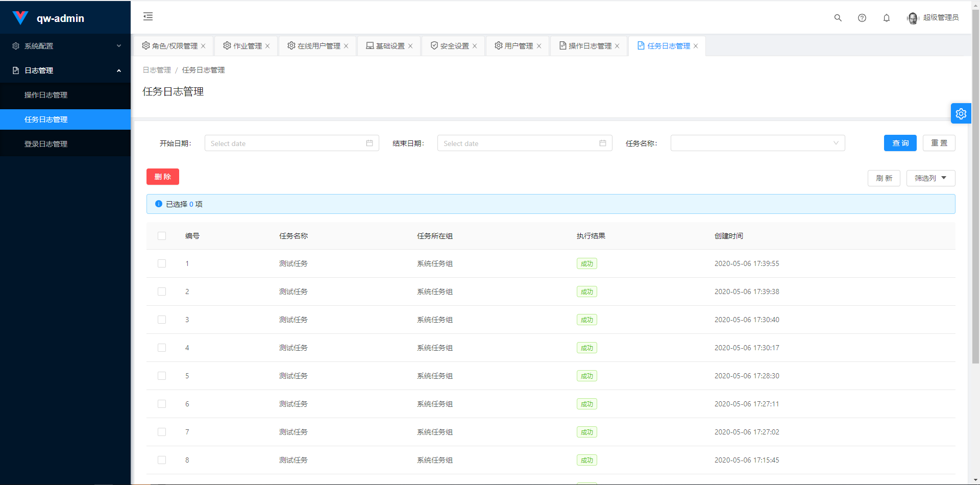This screenshot has width=980, height=485.
Task: Click the 日志管理 breadcrumb link
Action: [157, 70]
